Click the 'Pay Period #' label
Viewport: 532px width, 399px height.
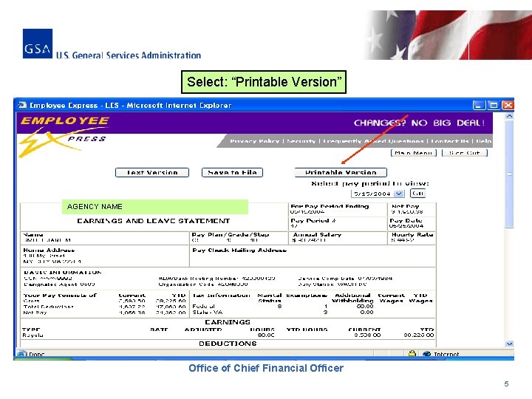[313, 220]
